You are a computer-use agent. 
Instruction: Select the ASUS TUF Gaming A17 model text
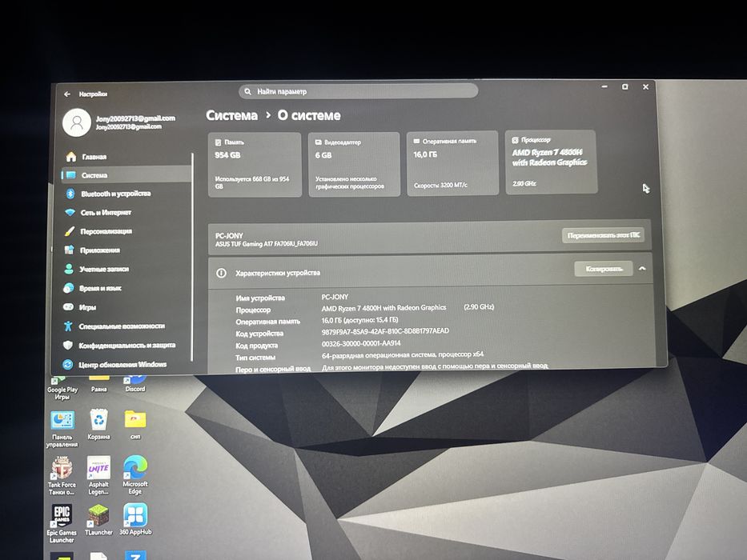[x=267, y=244]
